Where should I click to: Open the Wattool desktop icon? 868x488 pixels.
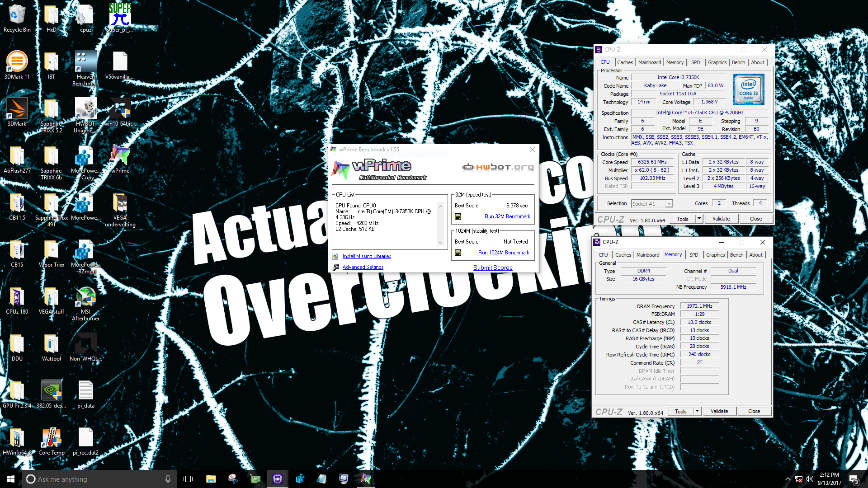coord(51,347)
